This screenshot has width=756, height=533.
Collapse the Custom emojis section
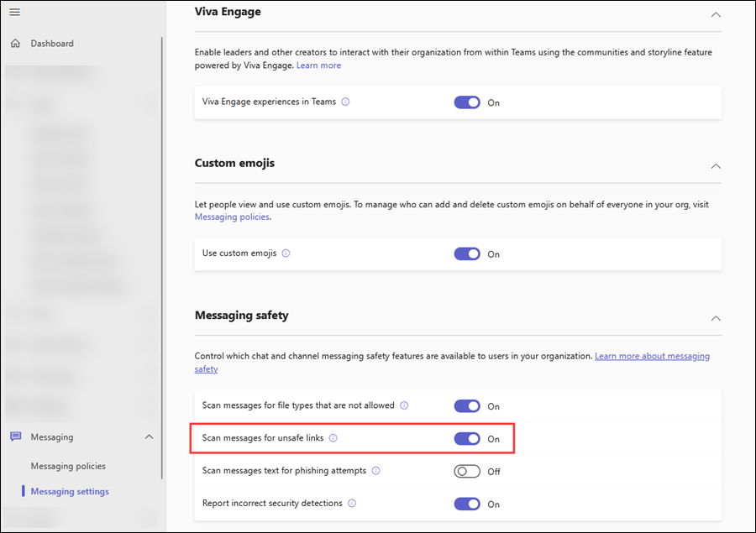click(715, 166)
